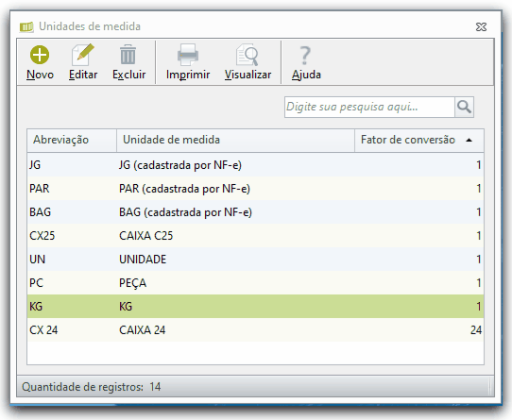Image resolution: width=512 pixels, height=420 pixels.
Task: Click the magnifier search button
Action: point(464,107)
